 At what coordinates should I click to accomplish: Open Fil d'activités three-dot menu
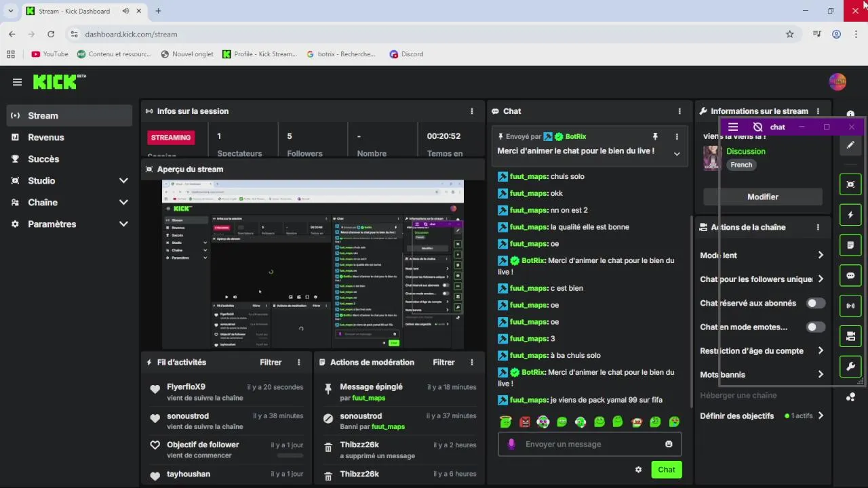(x=298, y=362)
